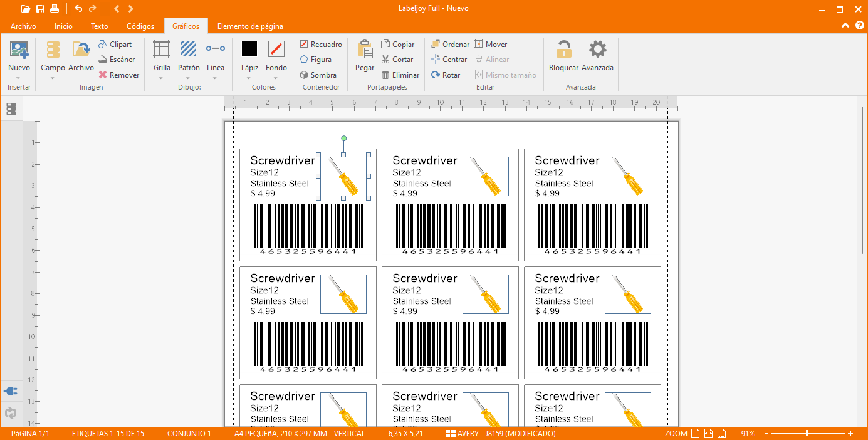This screenshot has width=868, height=440.
Task: Click the AVERY - J8159 layout in status bar
Action: [x=501, y=434]
